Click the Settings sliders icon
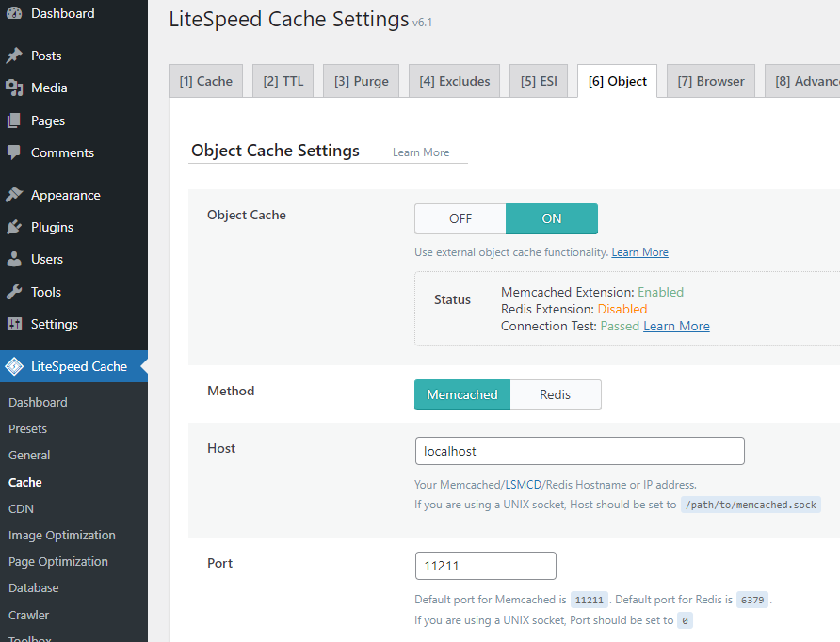840x642 pixels. point(14,324)
